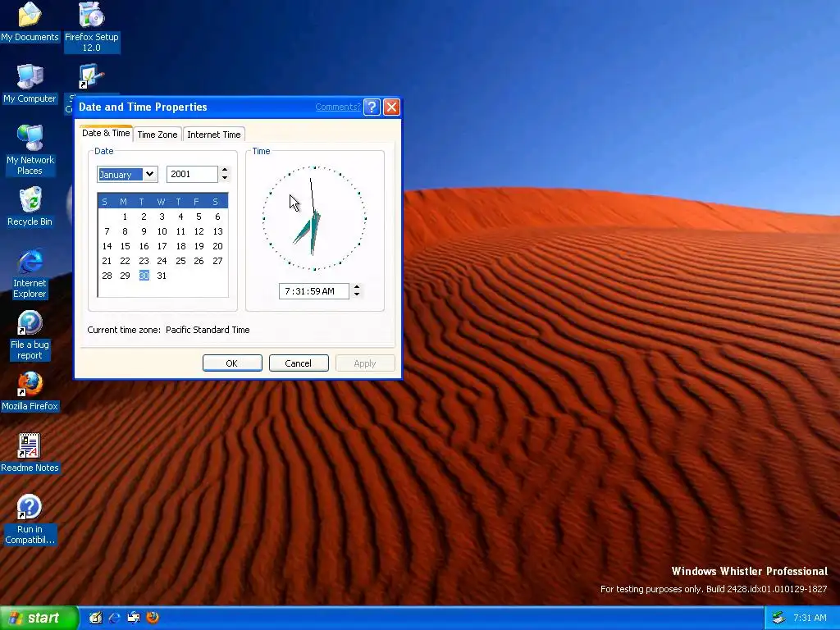Select day 20 in the calendar
This screenshot has width=840, height=630.
217,246
